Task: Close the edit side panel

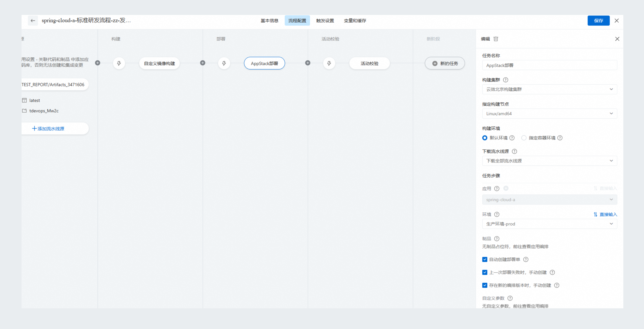Action: 617,39
